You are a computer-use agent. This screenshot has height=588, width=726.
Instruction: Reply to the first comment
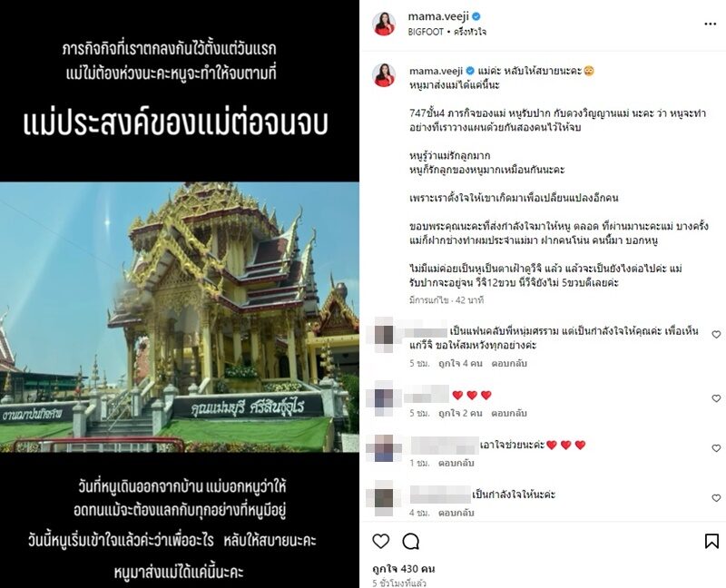pos(509,364)
